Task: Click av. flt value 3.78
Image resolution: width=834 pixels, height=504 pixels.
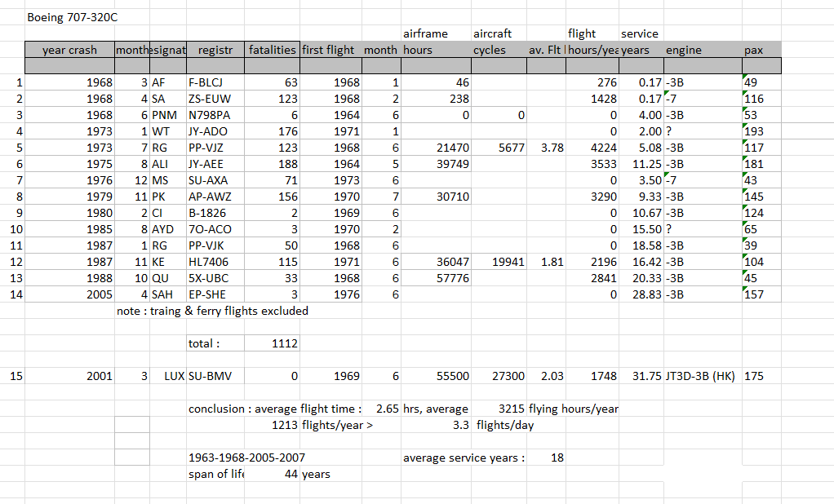Action: 546,148
